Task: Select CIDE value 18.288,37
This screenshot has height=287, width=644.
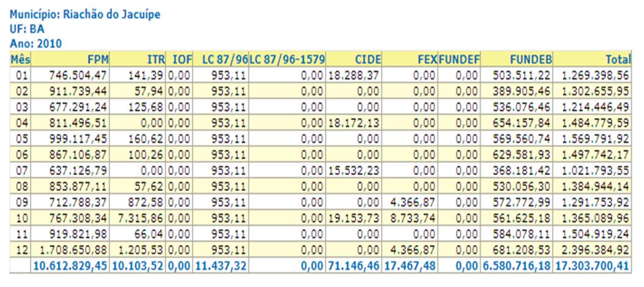Action: [x=353, y=75]
